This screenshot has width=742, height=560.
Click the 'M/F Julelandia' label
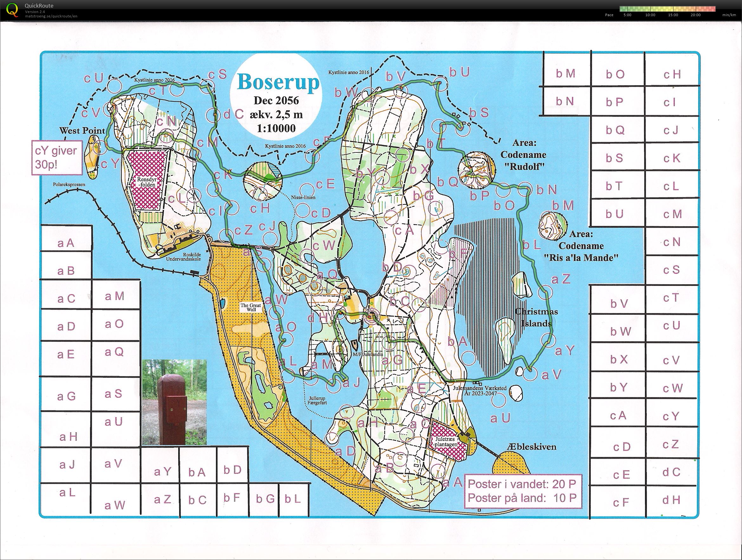click(x=368, y=354)
